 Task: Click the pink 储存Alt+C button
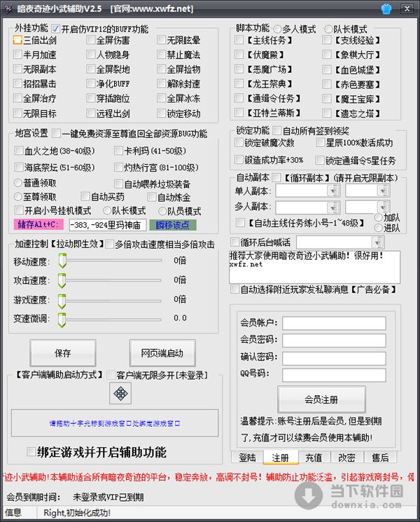pyautogui.click(x=38, y=225)
